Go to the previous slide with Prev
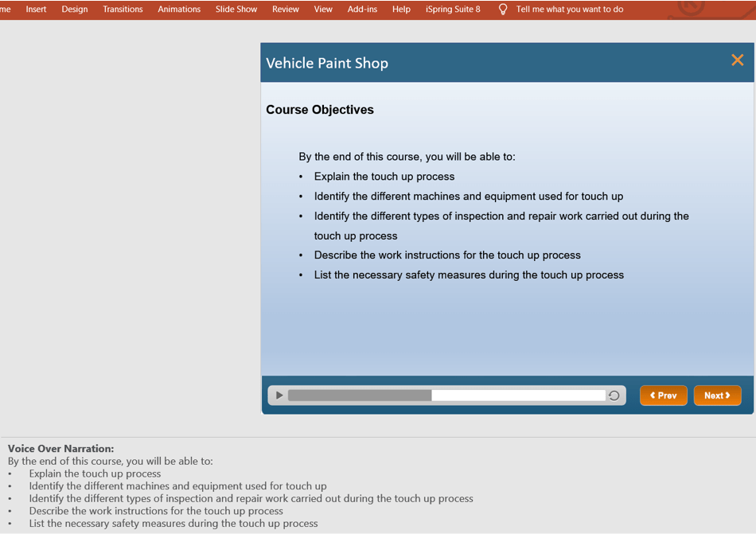This screenshot has height=534, width=756. 663,396
